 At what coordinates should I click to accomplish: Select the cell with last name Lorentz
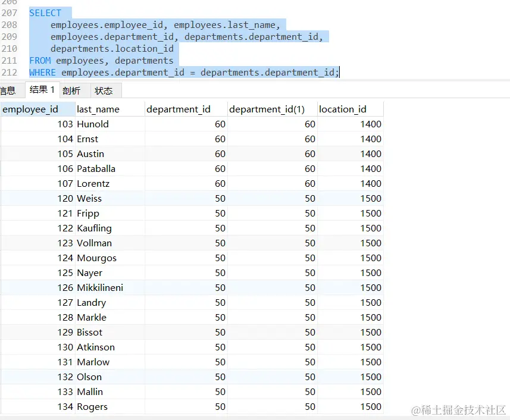click(110, 184)
